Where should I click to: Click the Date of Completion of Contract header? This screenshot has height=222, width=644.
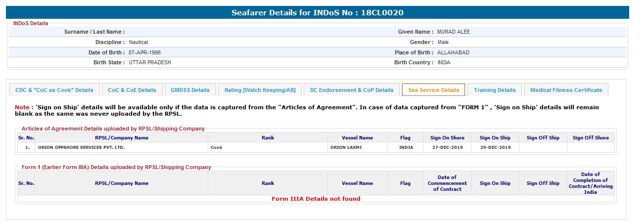[x=591, y=183]
